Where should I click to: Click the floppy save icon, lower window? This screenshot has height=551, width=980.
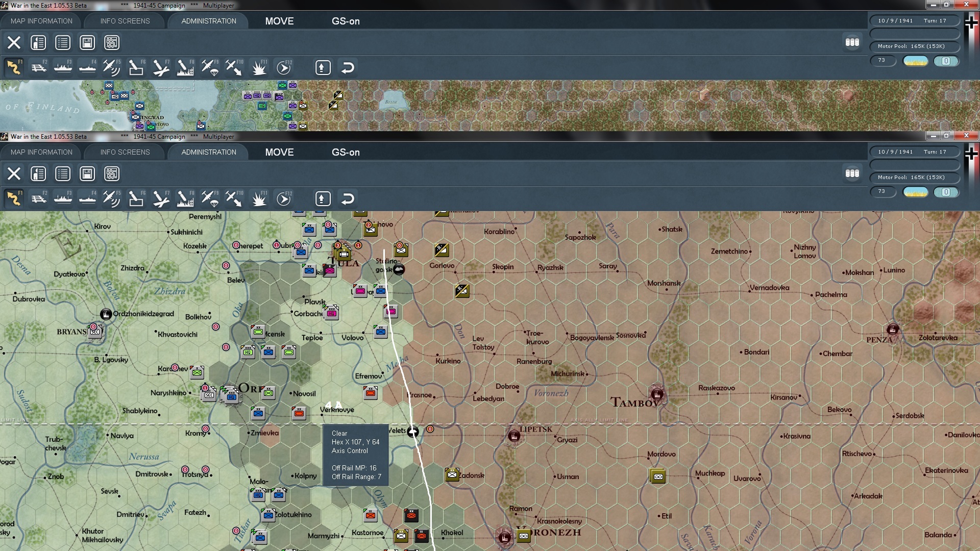pyautogui.click(x=87, y=173)
